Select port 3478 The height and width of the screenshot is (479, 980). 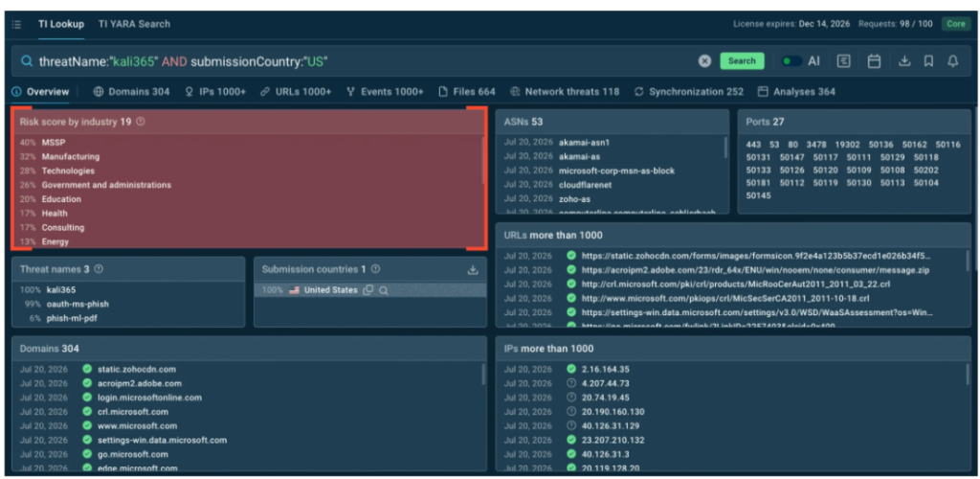(815, 145)
